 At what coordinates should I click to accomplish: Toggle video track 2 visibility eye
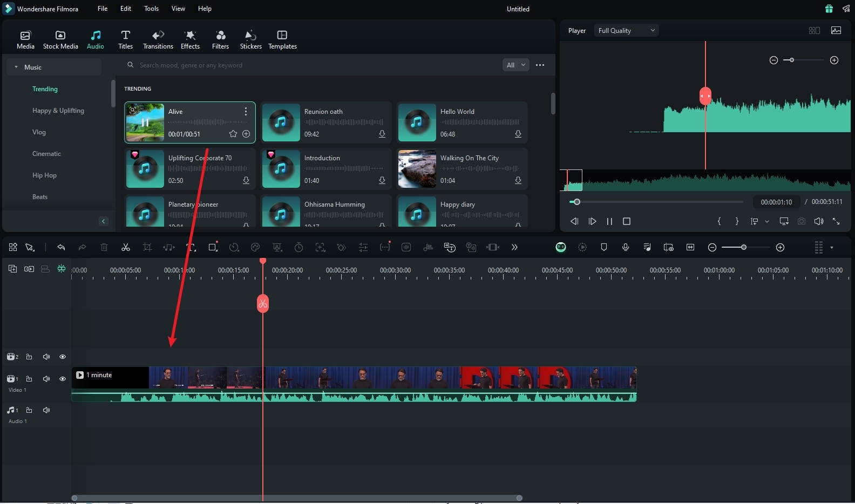[x=63, y=357]
